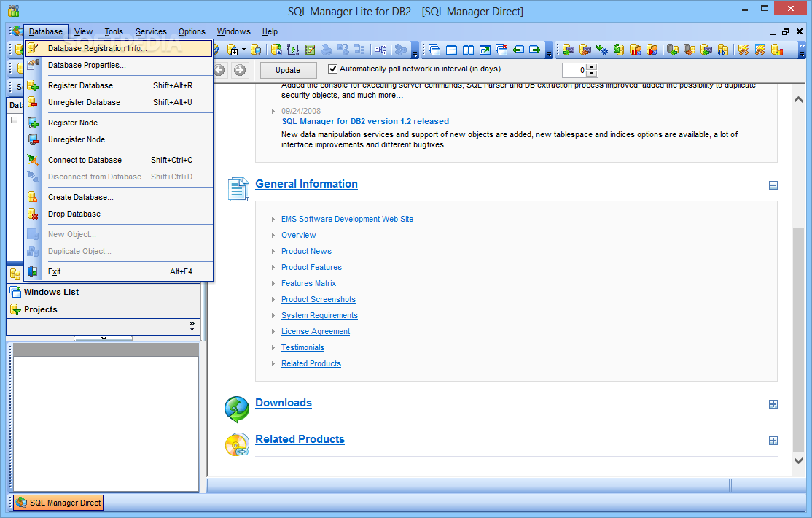
Task: Click the poll interval days input field
Action: point(575,70)
